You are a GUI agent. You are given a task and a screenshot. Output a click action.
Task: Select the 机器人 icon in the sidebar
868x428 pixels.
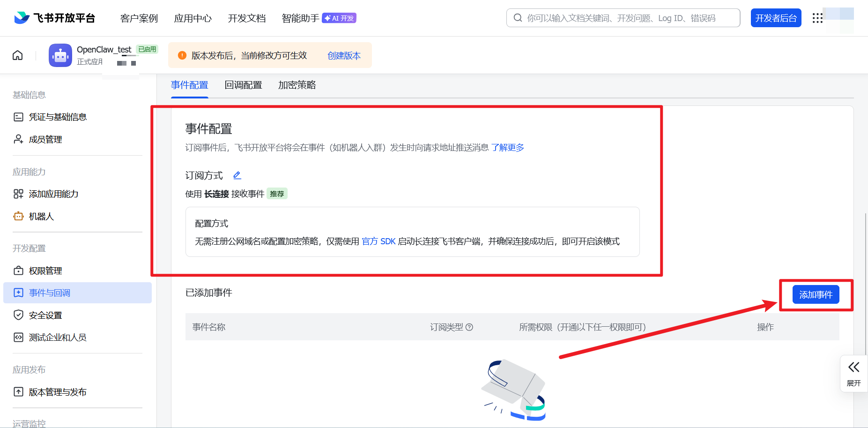[x=18, y=216]
